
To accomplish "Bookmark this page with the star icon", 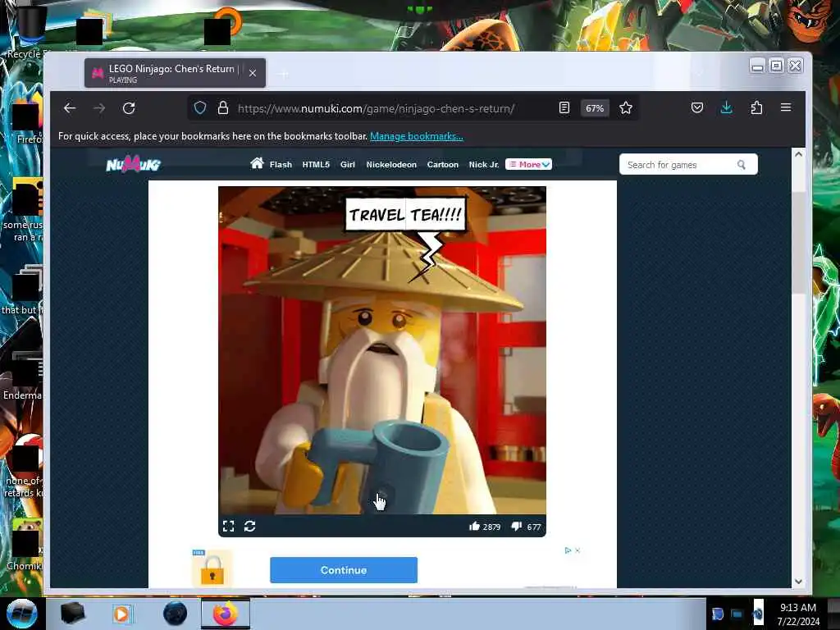I will [x=626, y=108].
